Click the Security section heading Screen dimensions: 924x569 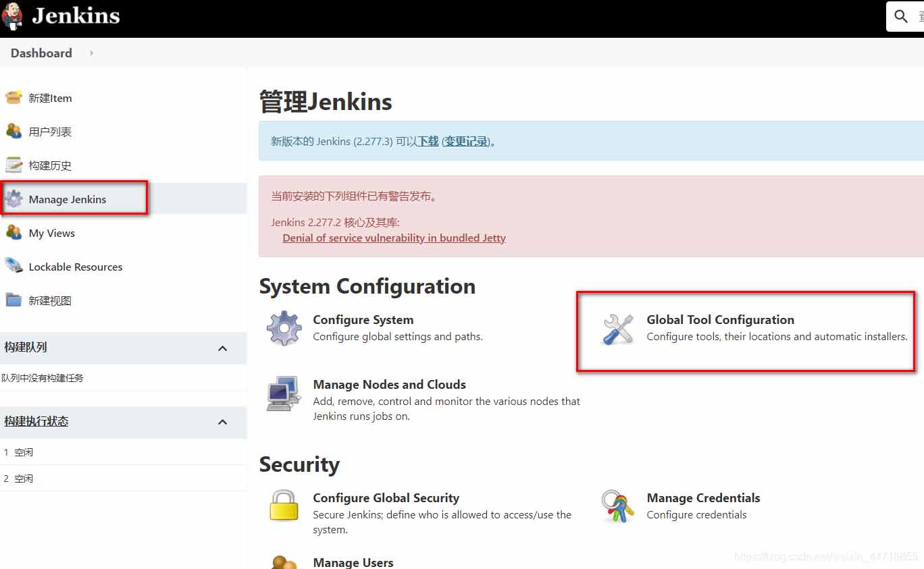[299, 464]
